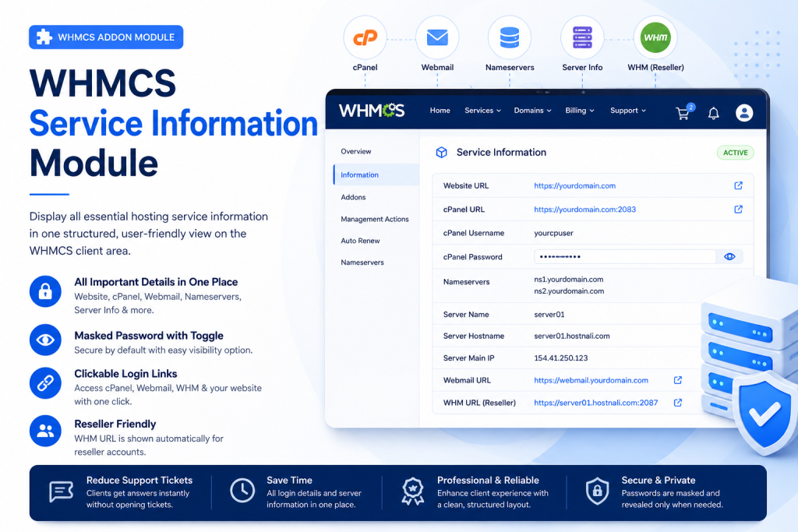Click the Secure & Private heading
This screenshot has width=798, height=532.
[x=658, y=480]
